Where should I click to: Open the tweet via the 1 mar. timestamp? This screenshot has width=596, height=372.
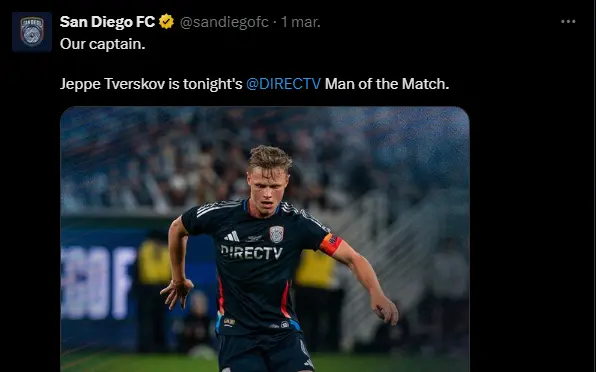click(x=301, y=22)
